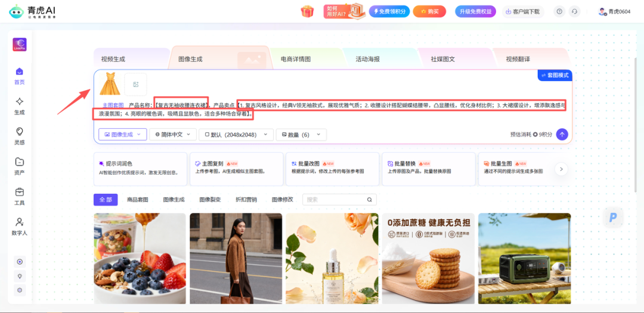Toggle 套图模式 mode
The height and width of the screenshot is (313, 644).
[555, 76]
